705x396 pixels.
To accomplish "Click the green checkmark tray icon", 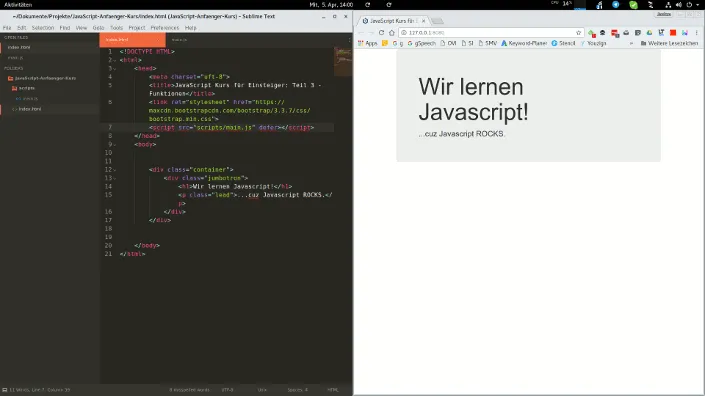I will [633, 5].
